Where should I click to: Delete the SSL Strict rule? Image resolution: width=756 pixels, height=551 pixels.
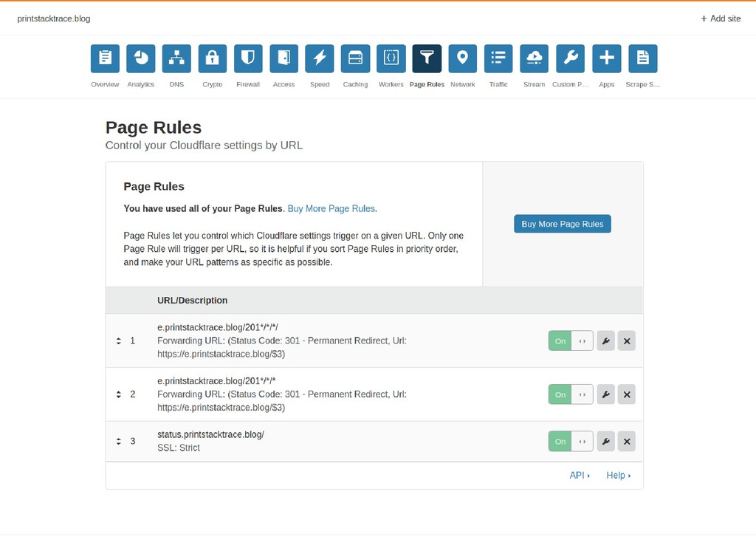(627, 441)
